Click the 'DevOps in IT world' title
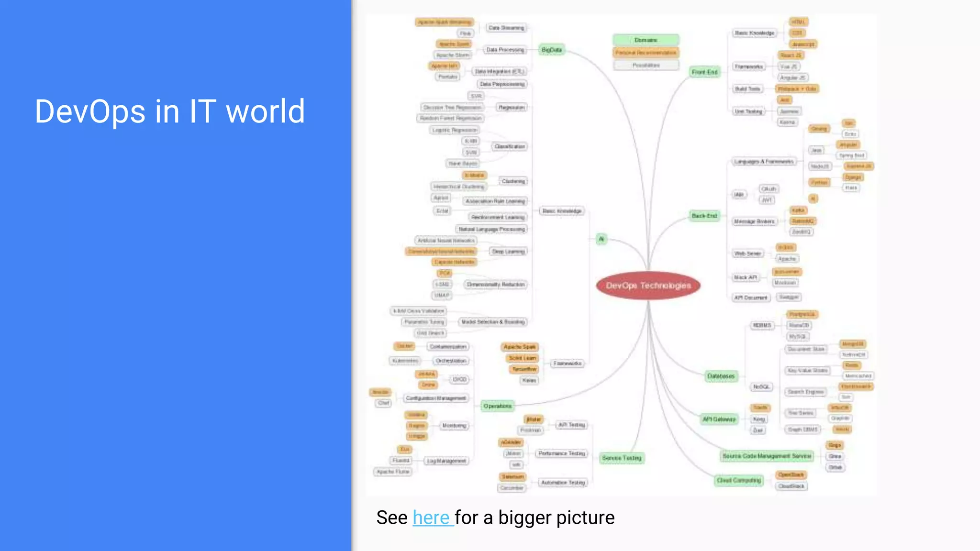Screen dimensions: 980x551 click(x=170, y=111)
